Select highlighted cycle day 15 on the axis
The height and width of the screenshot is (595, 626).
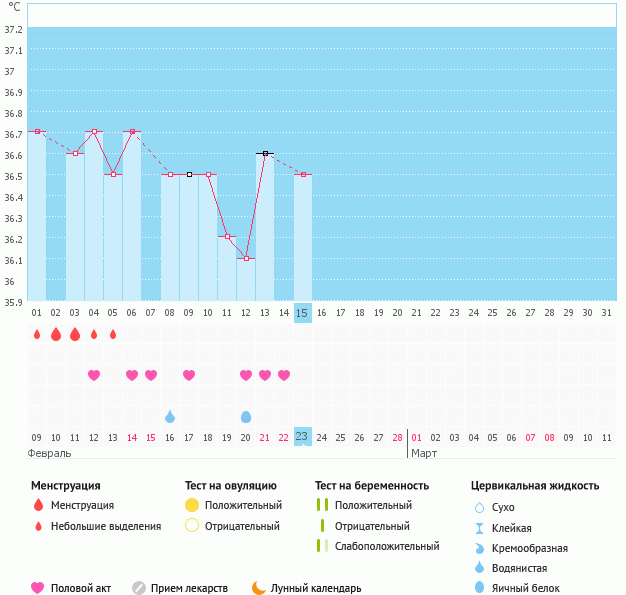tap(302, 313)
